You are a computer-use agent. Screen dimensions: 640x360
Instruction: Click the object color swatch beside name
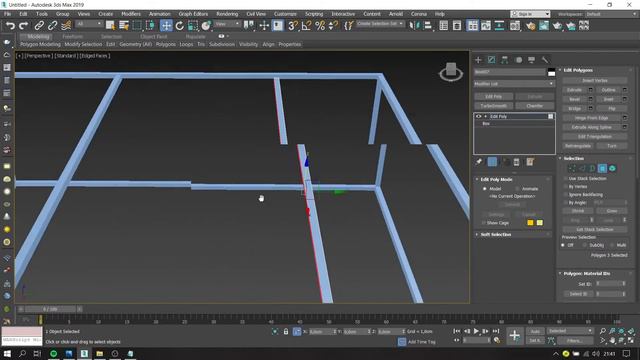click(551, 72)
